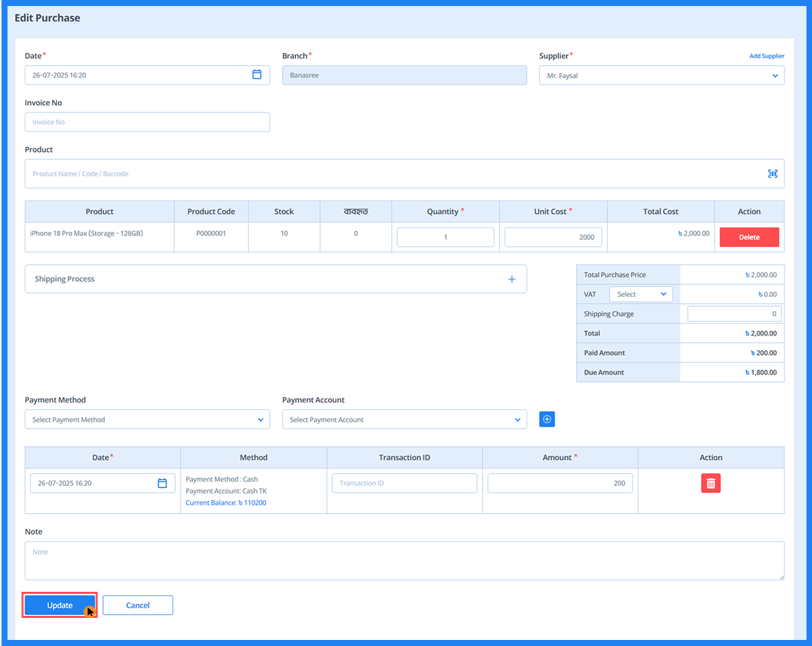Select the Shipping Charge input field
Screen dimensions: 812x646
click(x=734, y=314)
